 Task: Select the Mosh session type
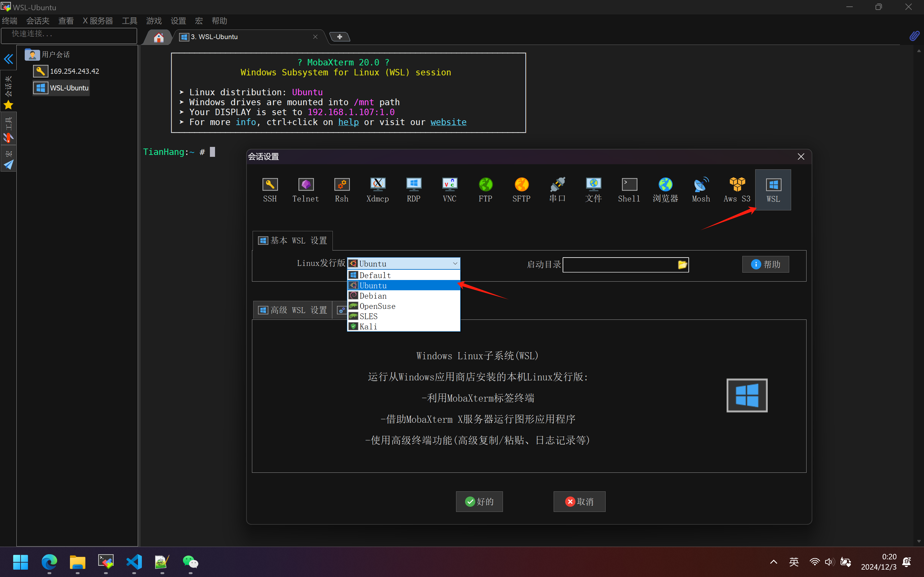click(701, 190)
